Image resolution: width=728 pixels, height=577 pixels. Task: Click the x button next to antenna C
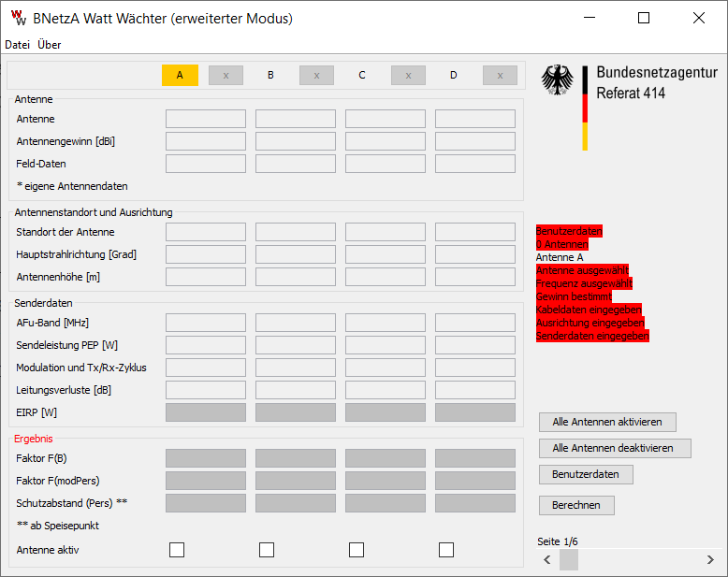[x=408, y=75]
